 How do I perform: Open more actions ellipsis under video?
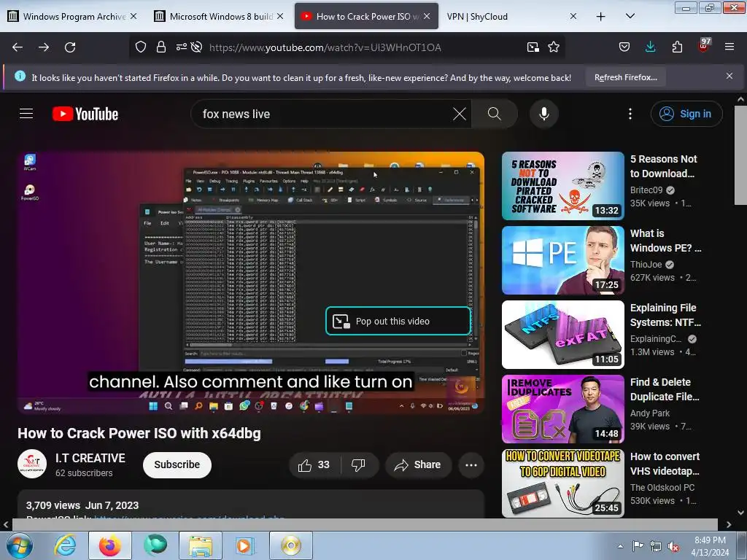click(x=471, y=464)
